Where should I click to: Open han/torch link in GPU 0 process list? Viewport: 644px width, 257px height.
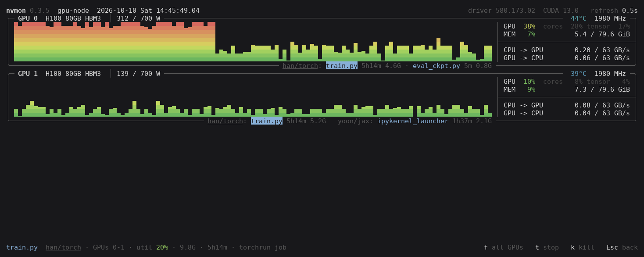click(x=300, y=66)
